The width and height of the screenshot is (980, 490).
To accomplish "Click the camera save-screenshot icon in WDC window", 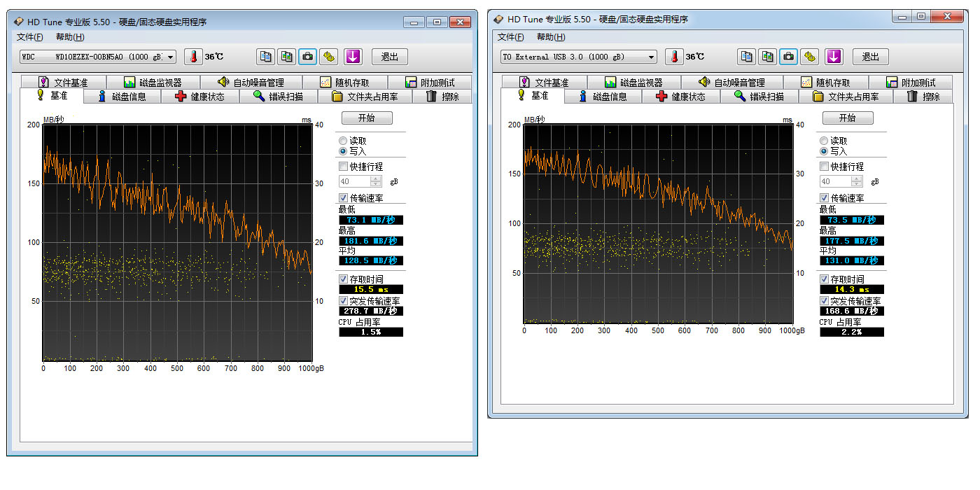I will click(307, 57).
